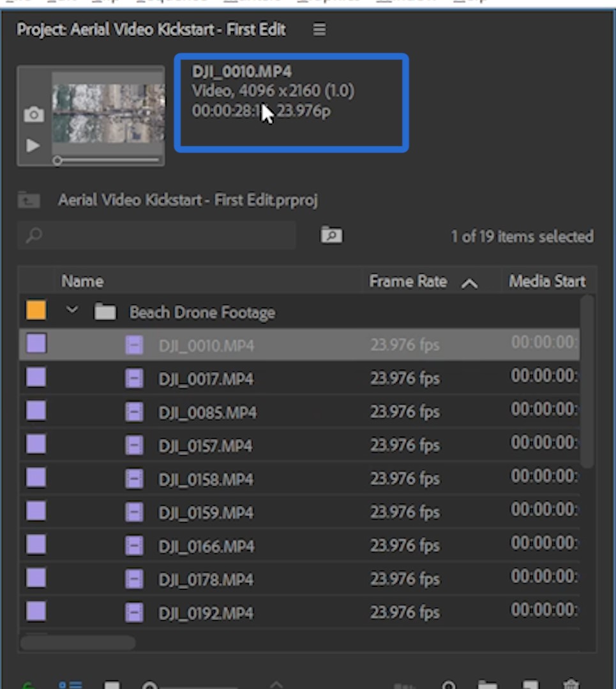Select the DJI_0010.MP4 file name in list
616x689 pixels.
click(x=206, y=346)
